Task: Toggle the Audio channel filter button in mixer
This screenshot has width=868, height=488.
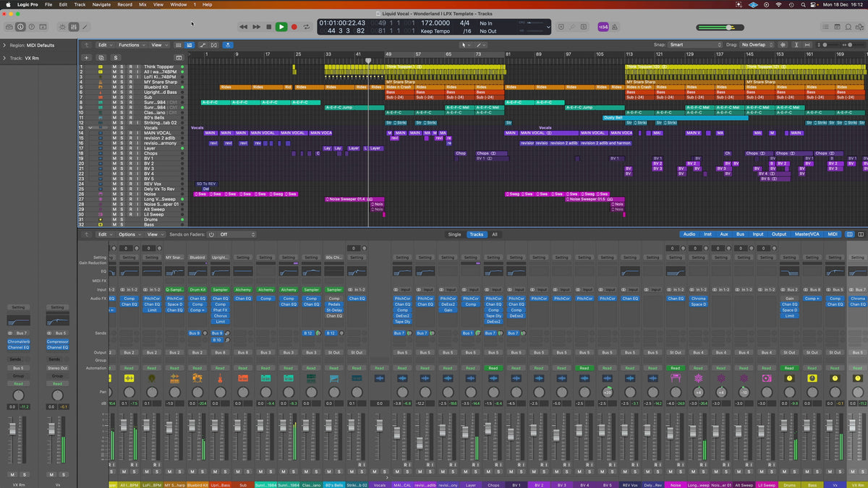Action: [x=689, y=234]
